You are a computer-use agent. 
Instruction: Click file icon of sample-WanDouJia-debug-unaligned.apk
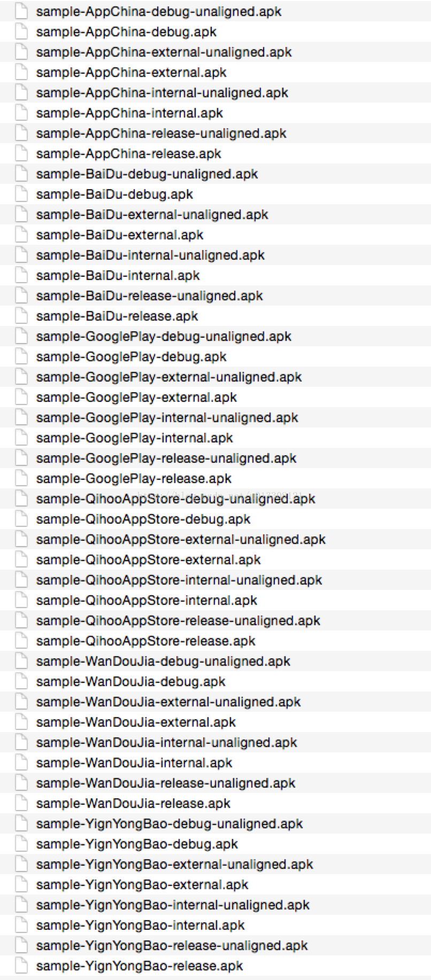[x=21, y=661]
